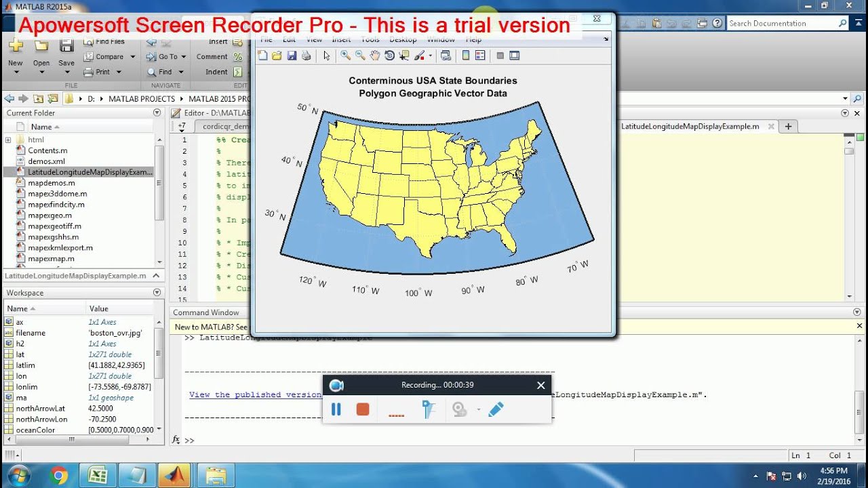This screenshot has width=868, height=488.
Task: Open File Explorer from the taskbar
Action: [215, 476]
